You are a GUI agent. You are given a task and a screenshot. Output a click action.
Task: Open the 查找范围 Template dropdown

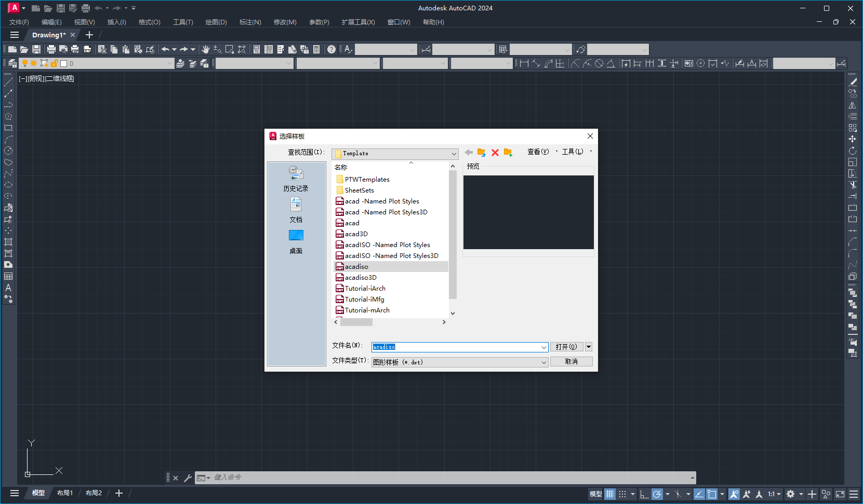coord(453,154)
